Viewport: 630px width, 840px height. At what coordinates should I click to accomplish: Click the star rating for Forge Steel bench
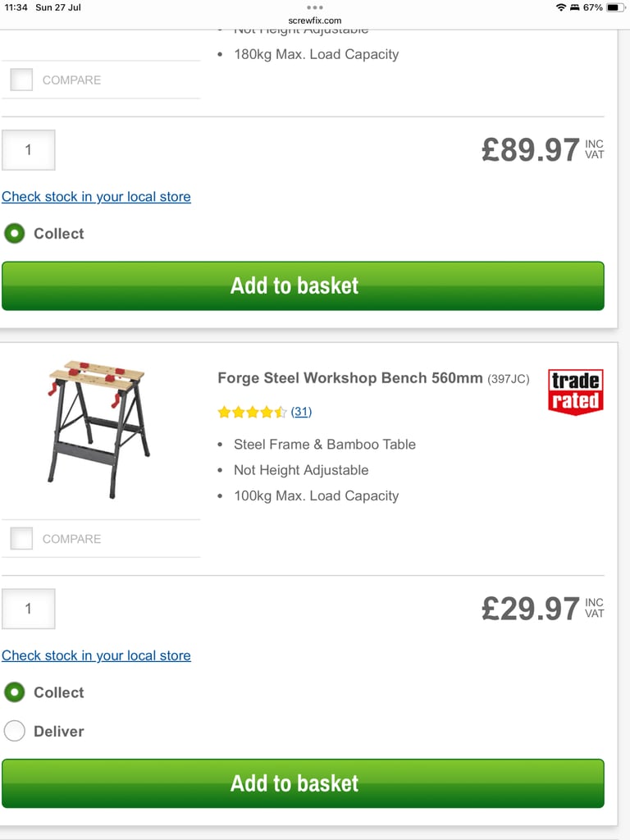(x=252, y=412)
